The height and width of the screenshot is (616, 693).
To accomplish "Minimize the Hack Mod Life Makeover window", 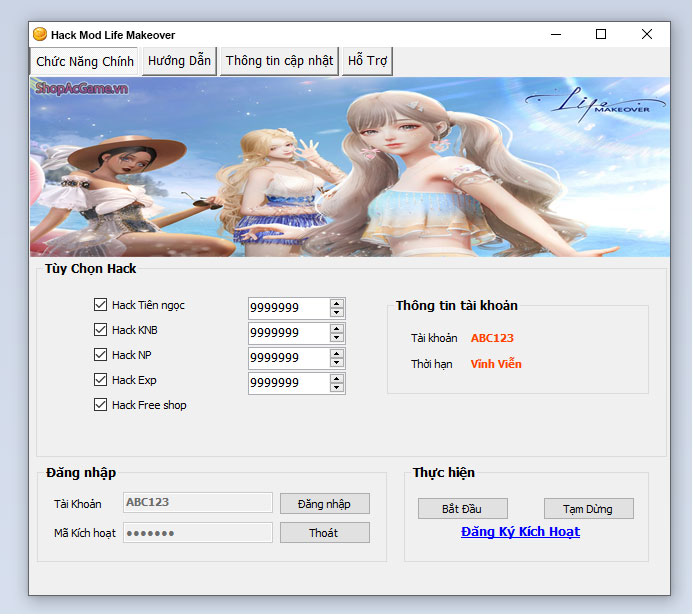I will click(x=556, y=34).
